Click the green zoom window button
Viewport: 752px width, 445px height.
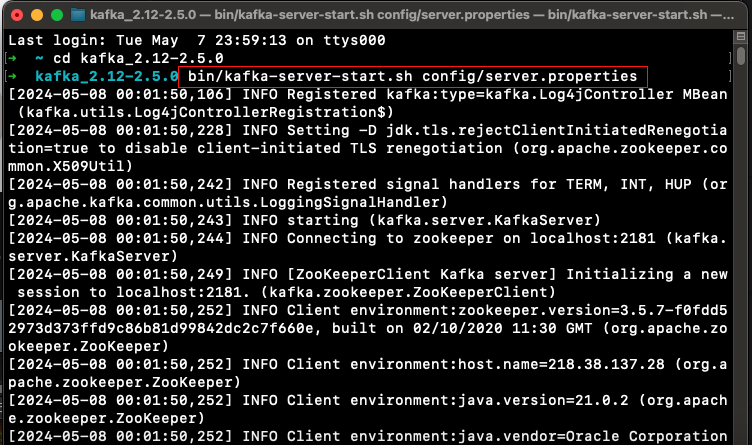(x=57, y=15)
